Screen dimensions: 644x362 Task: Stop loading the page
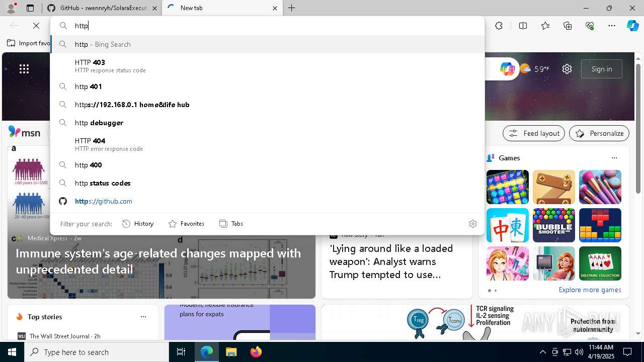point(36,26)
